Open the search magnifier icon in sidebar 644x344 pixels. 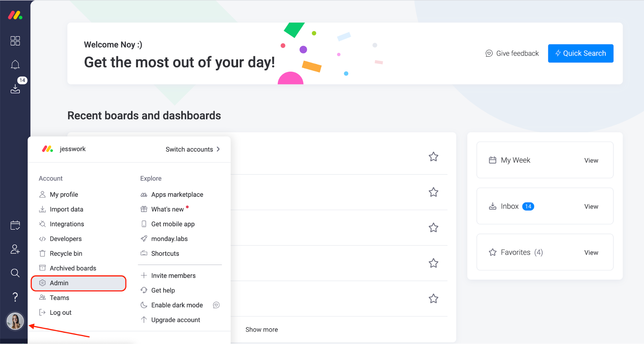15,273
